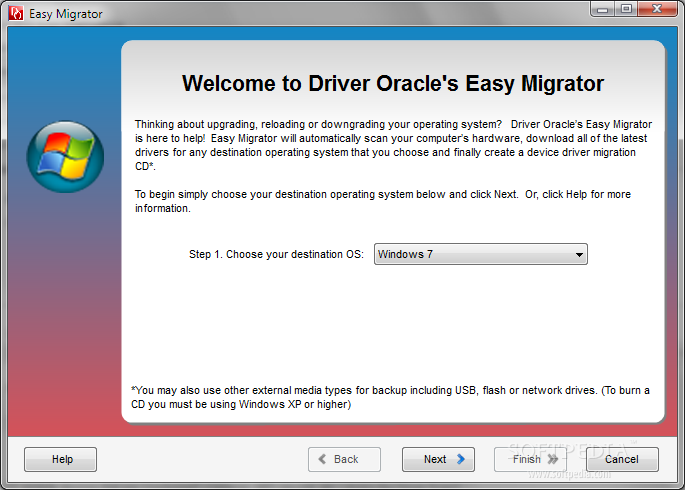Open the destination OS dropdown showing Windows 7
The image size is (685, 490).
481,254
